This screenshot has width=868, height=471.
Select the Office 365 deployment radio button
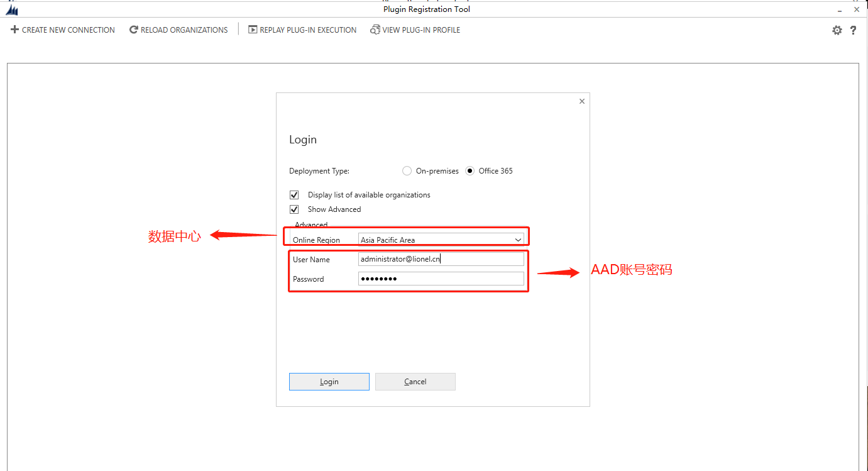(470, 171)
